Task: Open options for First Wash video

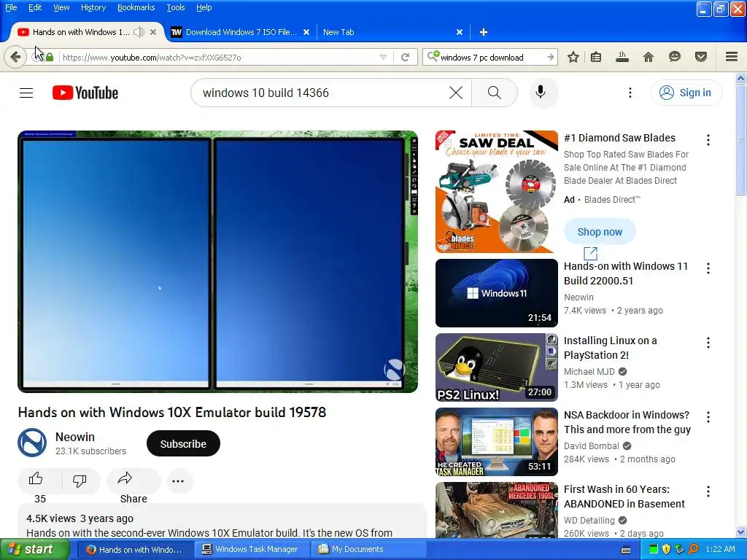Action: click(x=708, y=491)
